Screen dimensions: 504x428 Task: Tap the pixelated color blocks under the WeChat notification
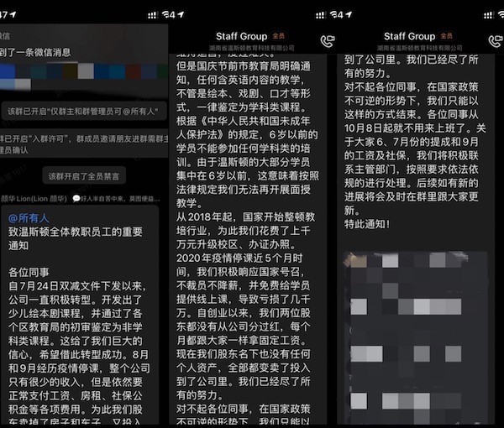[x=83, y=76]
